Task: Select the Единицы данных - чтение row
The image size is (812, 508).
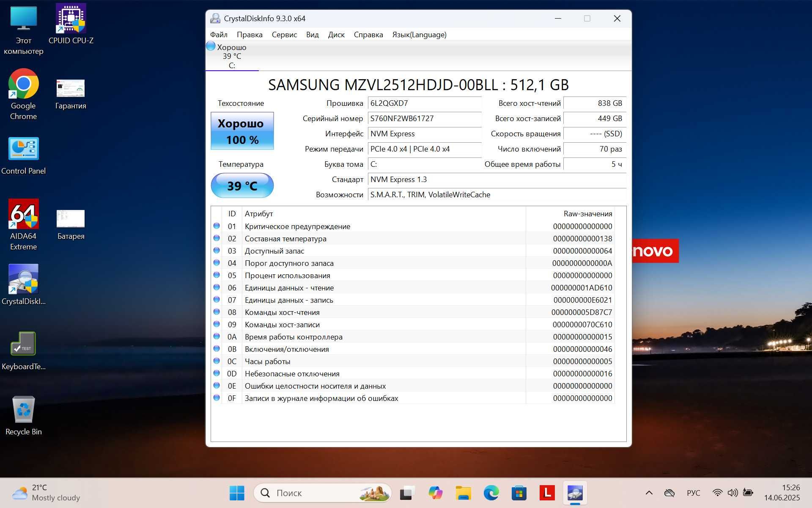Action: 413,288
